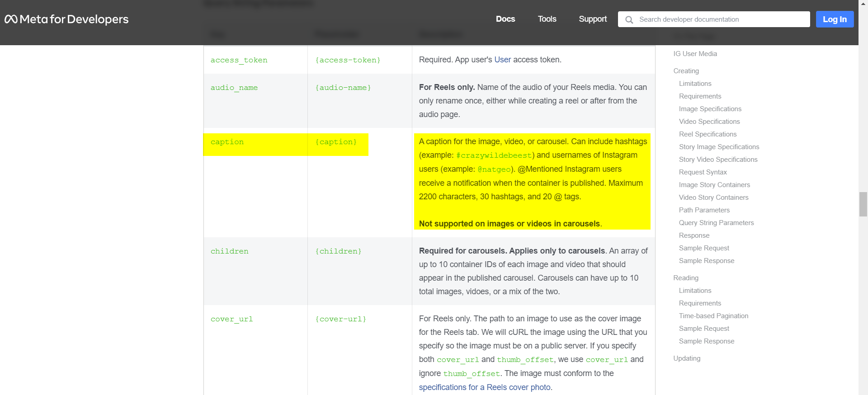Click the page vertical scrollbar thumb
Screen dimensions: 868x395
[863, 204]
